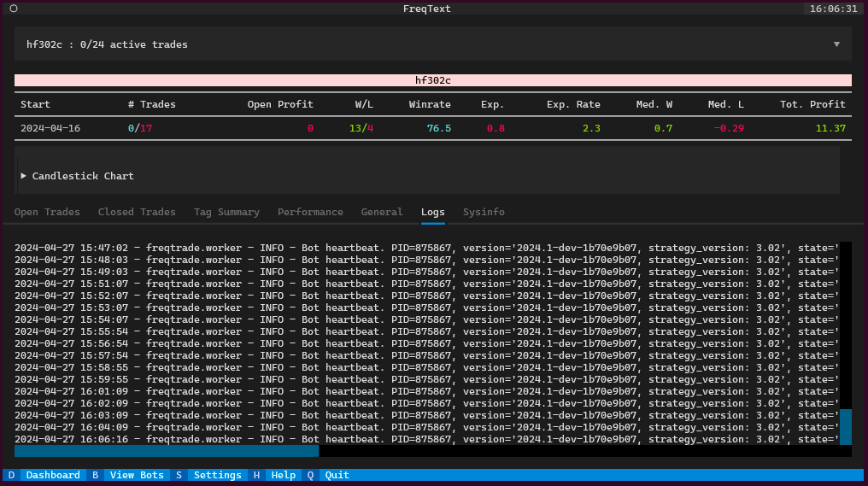Image resolution: width=868 pixels, height=486 pixels.
Task: Click the circle icon beside the FreqText title
Action: (14, 9)
